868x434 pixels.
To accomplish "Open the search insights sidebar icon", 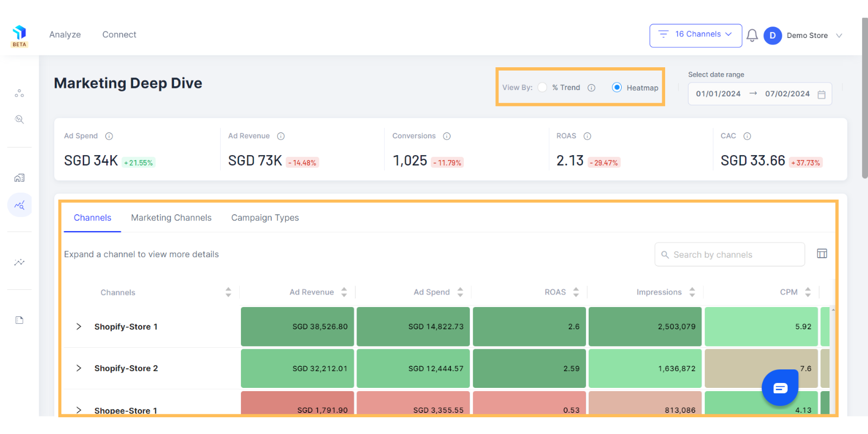I will pos(20,119).
